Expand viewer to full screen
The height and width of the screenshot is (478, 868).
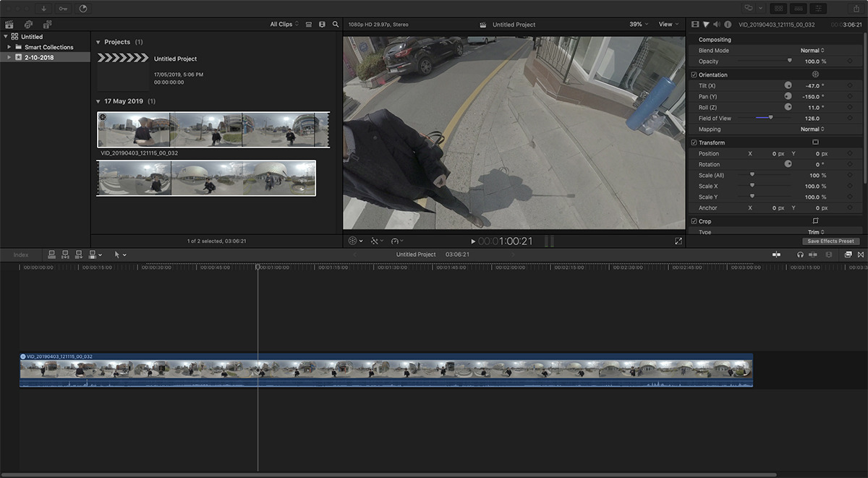678,241
